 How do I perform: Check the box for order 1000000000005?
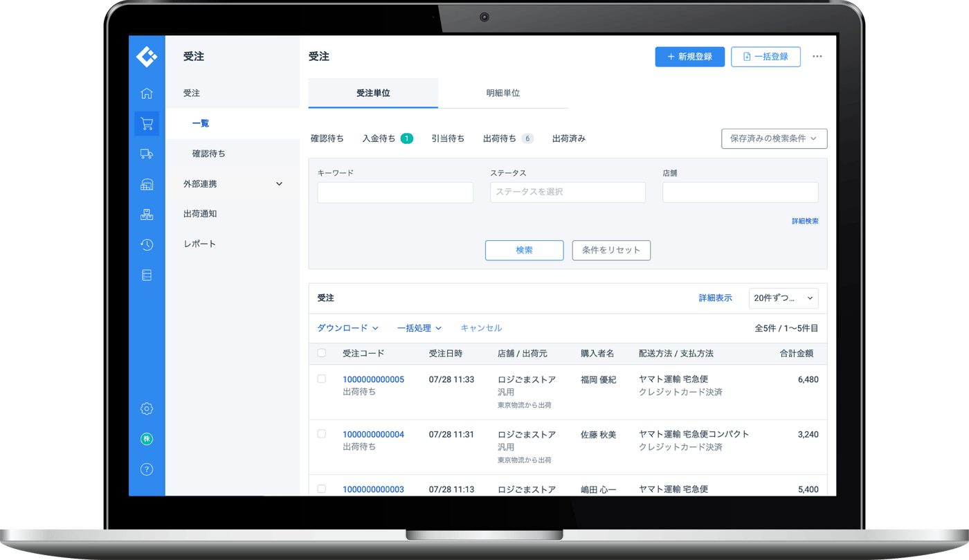[321, 379]
